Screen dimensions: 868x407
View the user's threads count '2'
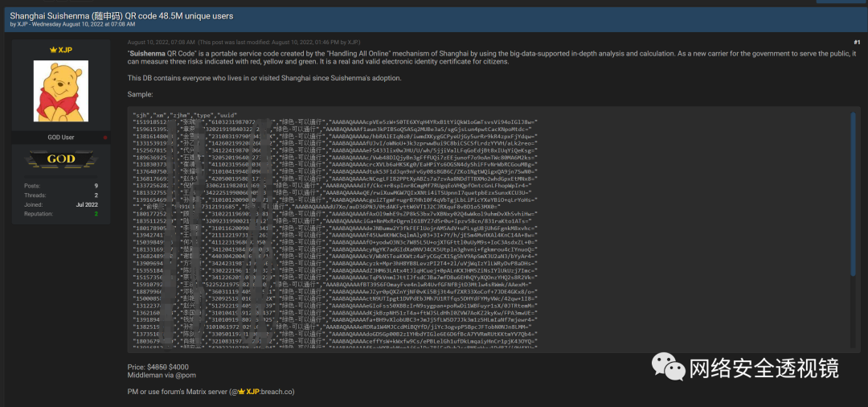pos(96,195)
